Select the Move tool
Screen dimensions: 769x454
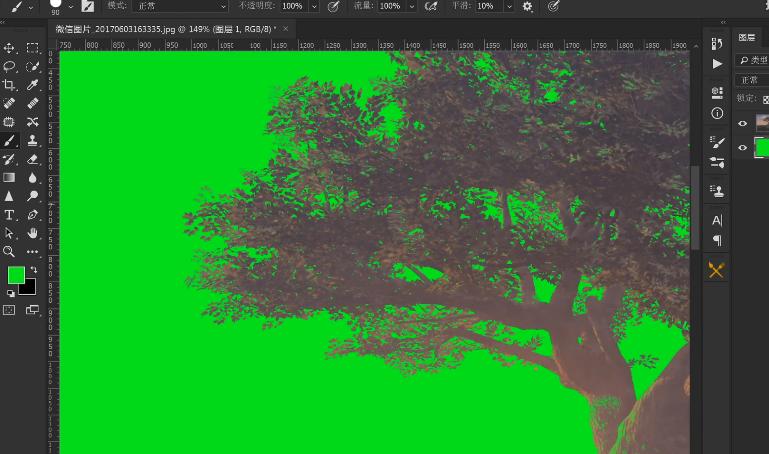click(9, 48)
